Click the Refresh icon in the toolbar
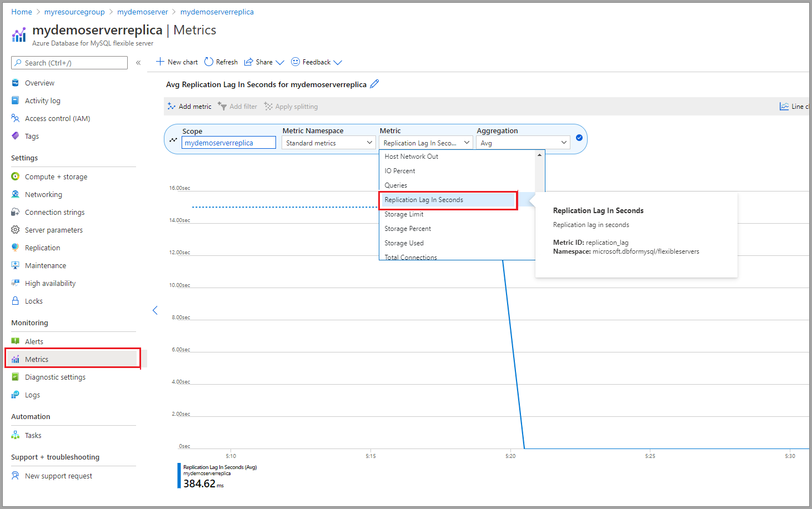The height and width of the screenshot is (509, 812). (x=209, y=62)
